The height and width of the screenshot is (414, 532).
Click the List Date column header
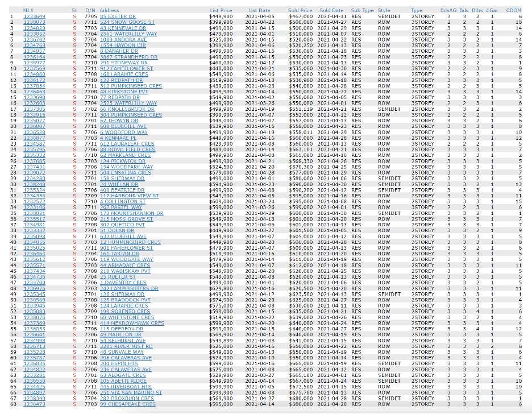pyautogui.click(x=259, y=10)
